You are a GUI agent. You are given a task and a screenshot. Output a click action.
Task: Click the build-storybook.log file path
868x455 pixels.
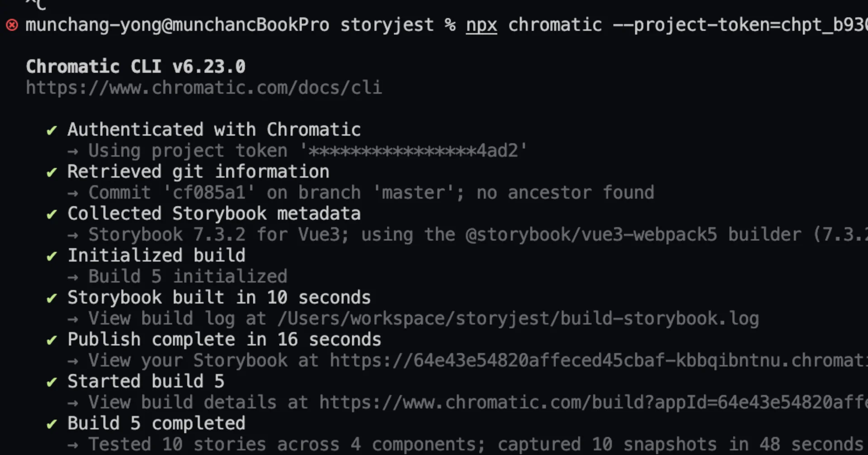pyautogui.click(x=518, y=319)
